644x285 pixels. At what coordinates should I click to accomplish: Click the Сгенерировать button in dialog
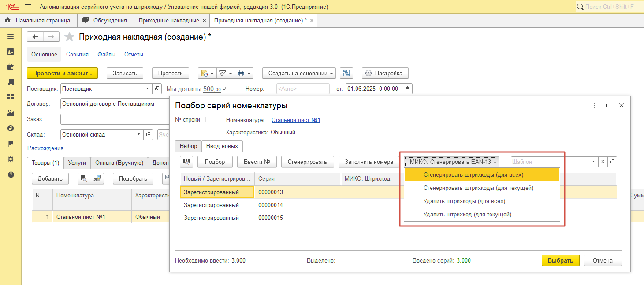[x=307, y=162]
